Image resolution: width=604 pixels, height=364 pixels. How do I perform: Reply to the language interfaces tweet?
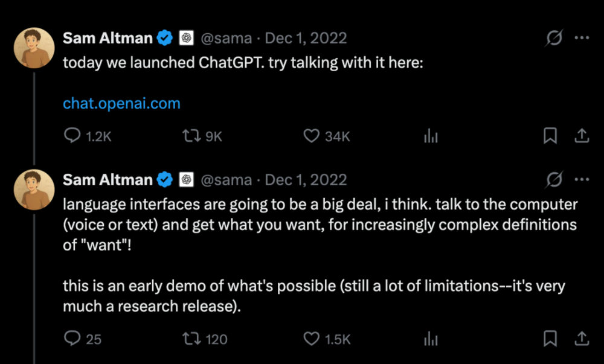click(x=72, y=339)
